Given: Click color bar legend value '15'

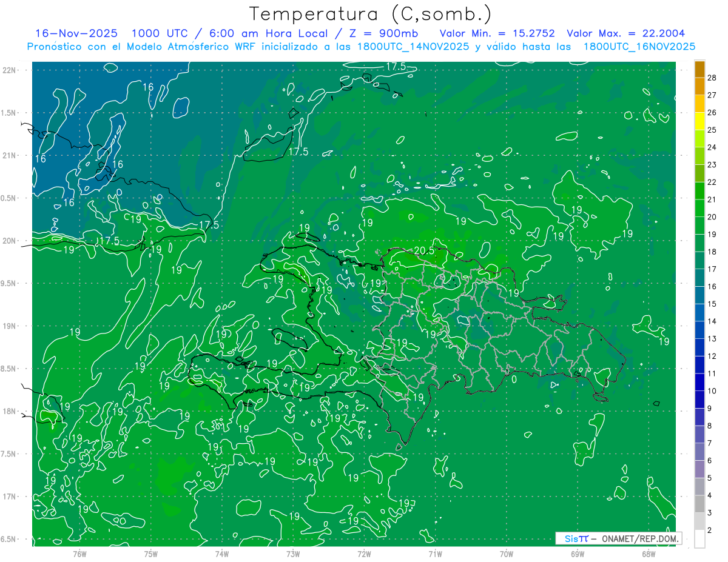Looking at the screenshot, I should coord(712,304).
